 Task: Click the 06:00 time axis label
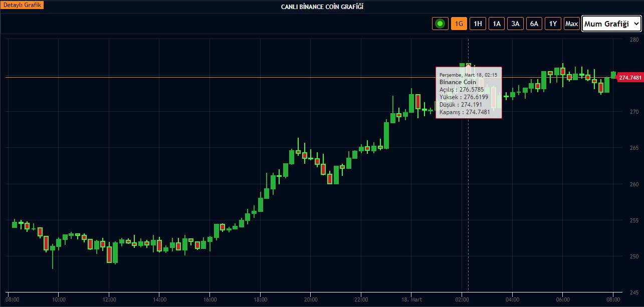coord(562,299)
